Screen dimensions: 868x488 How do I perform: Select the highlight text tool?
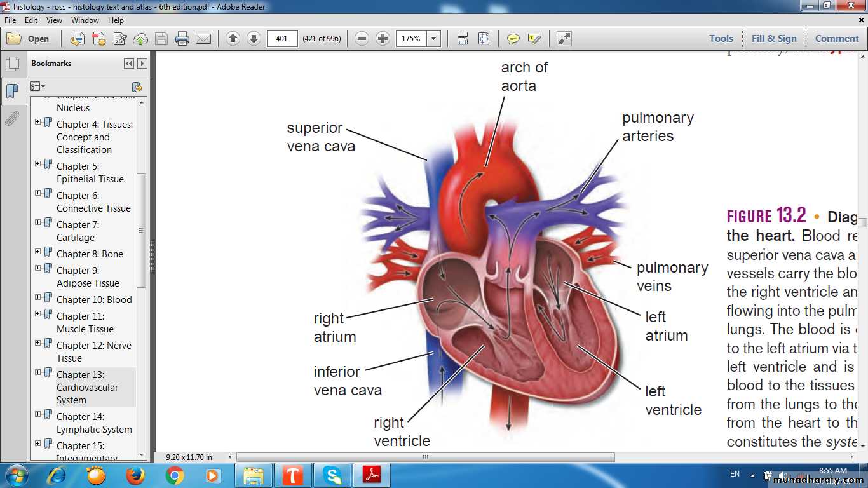534,39
